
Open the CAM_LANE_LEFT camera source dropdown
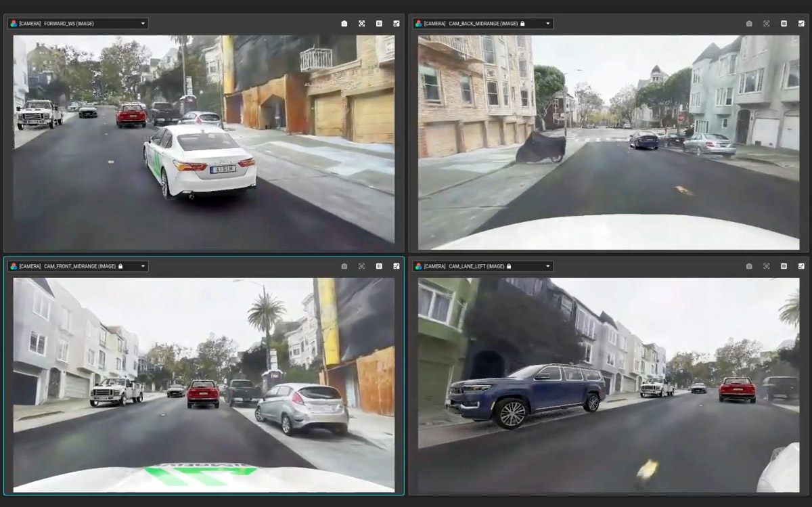[482, 267]
